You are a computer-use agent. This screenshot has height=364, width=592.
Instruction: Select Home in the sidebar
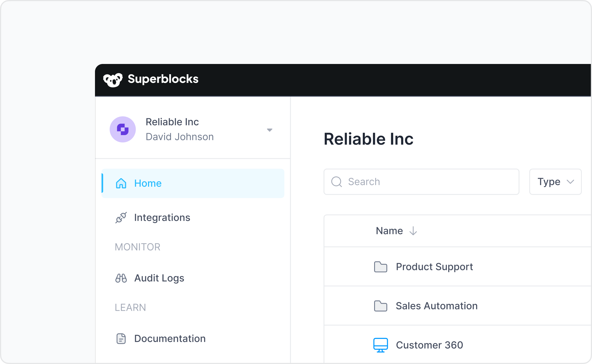(x=147, y=183)
